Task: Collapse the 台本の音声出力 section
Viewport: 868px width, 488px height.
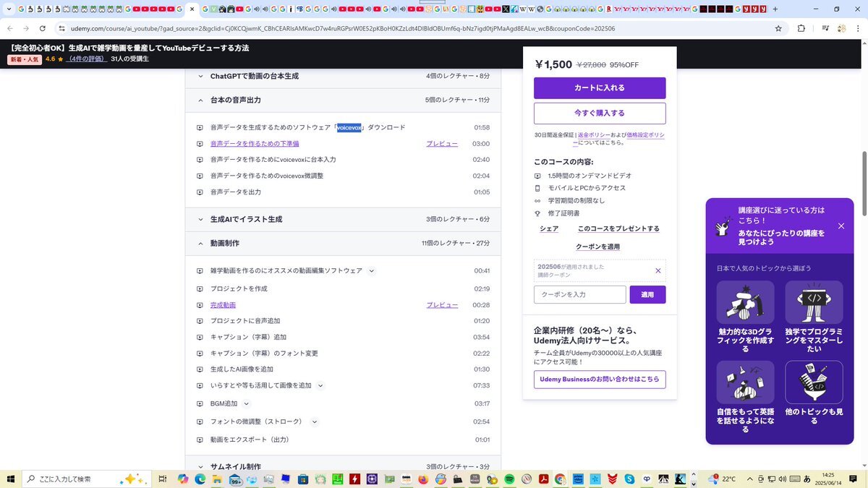Action: coord(344,100)
